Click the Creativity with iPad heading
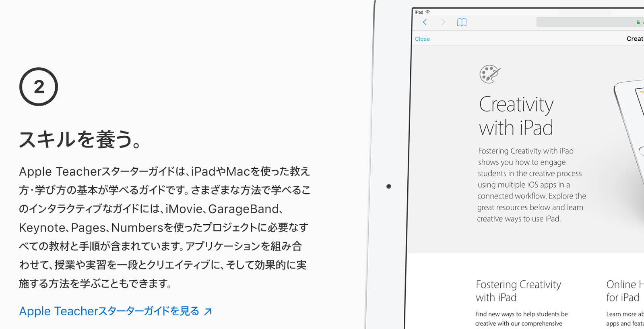The height and width of the screenshot is (329, 644). coord(516,116)
